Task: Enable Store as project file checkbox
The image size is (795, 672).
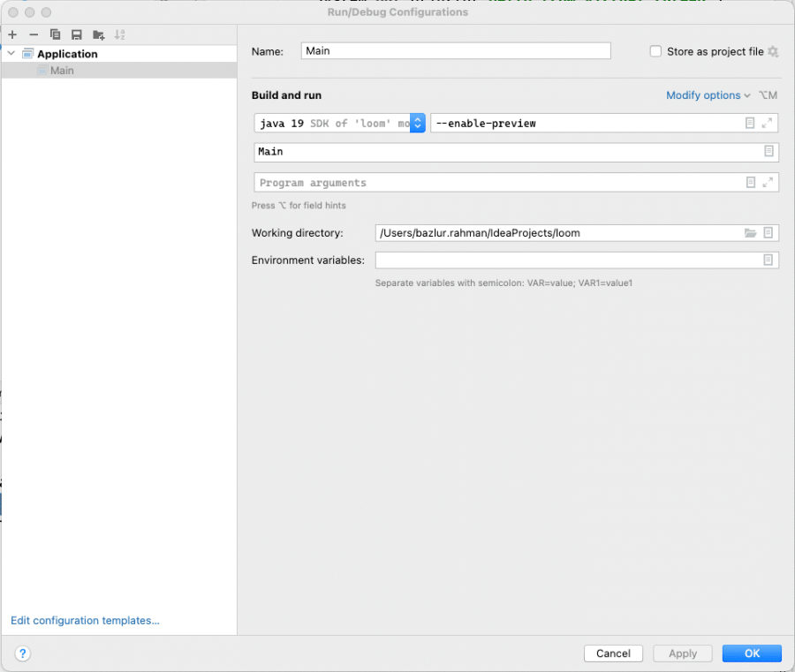Action: pos(655,52)
